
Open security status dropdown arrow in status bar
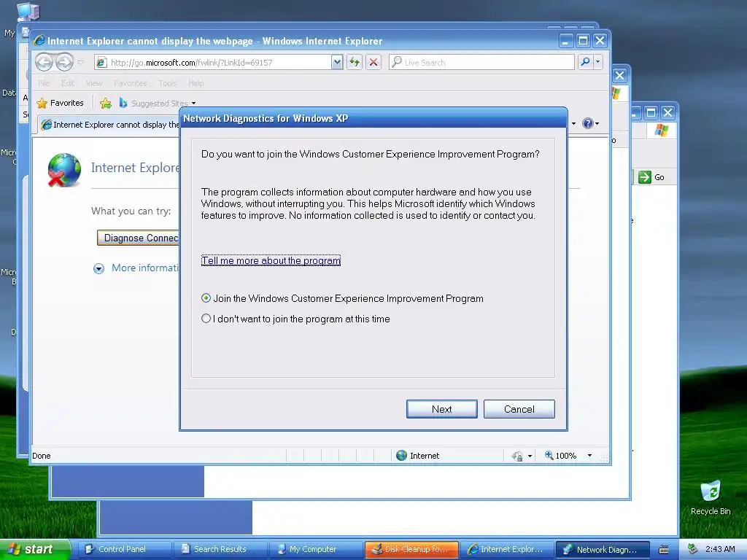(530, 456)
